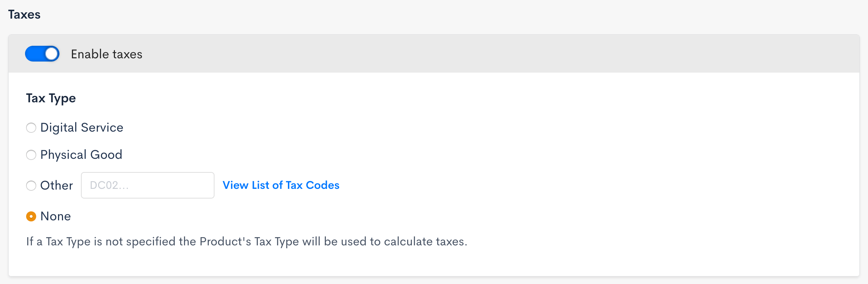
Task: Choose the Physical Good radio option
Action: 31,155
